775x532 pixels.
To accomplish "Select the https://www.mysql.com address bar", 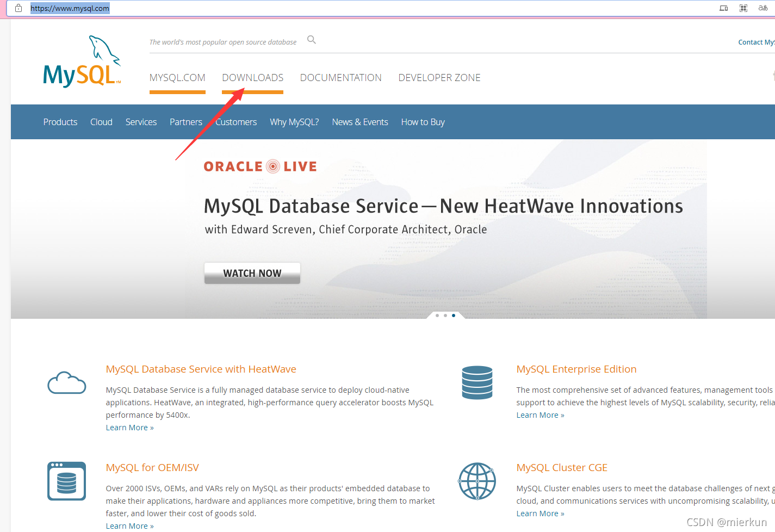I will pos(70,8).
